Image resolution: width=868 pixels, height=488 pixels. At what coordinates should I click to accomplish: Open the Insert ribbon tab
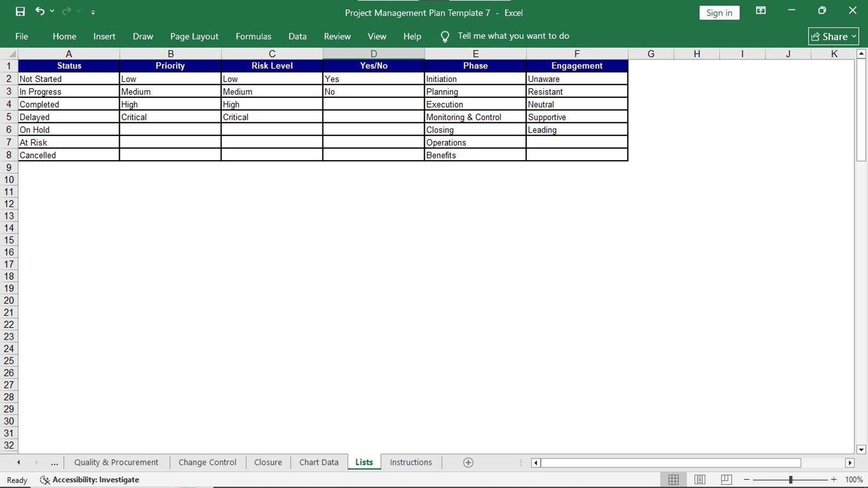pyautogui.click(x=104, y=36)
